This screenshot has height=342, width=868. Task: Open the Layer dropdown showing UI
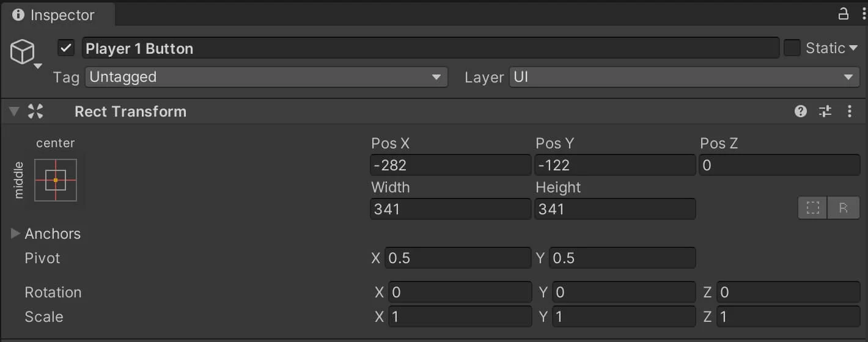[685, 77]
